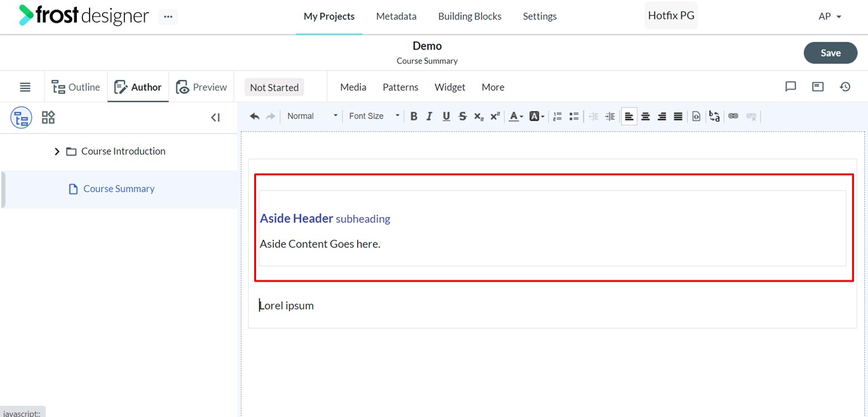
Task: Go to My Projects tab
Action: click(329, 17)
